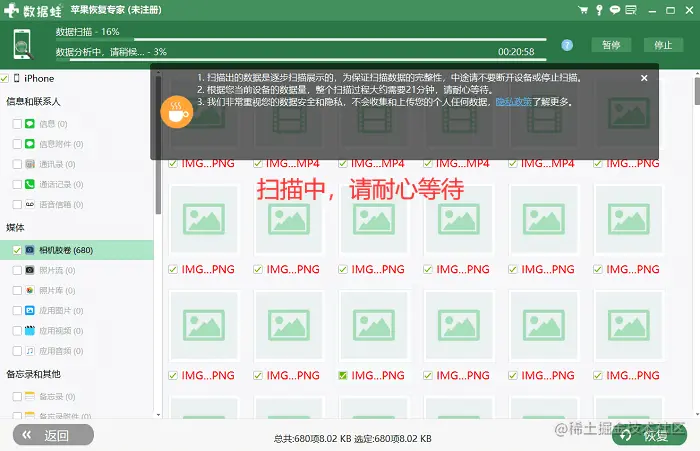Click the 信息附件 attachment icon

coord(30,144)
